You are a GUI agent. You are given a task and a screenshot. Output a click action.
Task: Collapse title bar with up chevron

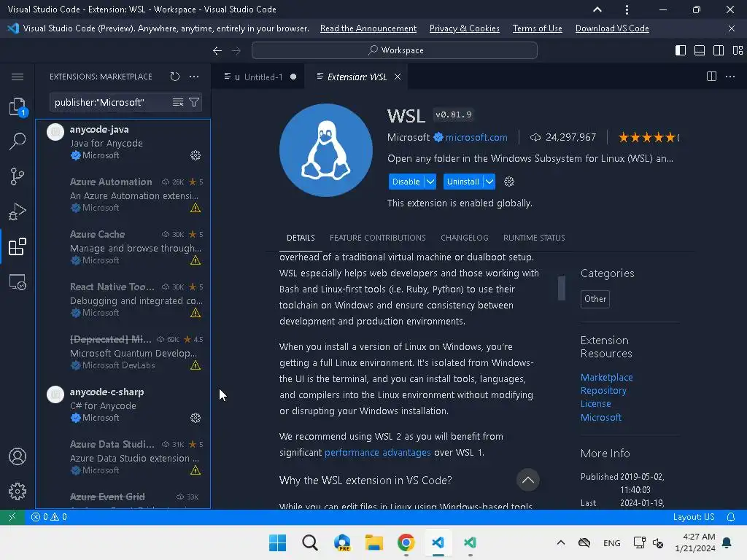[x=597, y=9]
